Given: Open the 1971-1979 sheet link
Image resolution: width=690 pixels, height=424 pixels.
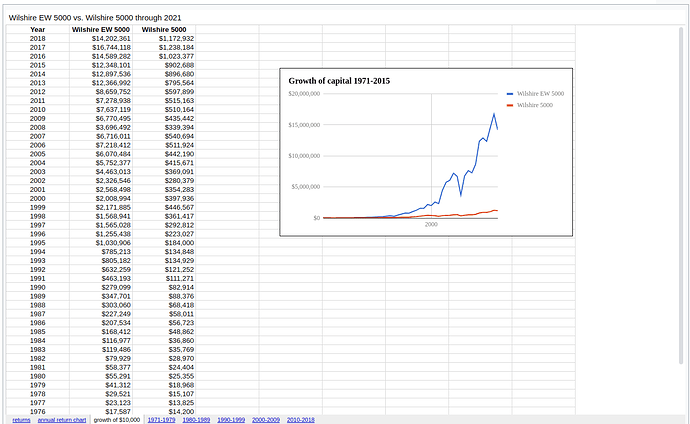Looking at the screenshot, I should (162, 420).
